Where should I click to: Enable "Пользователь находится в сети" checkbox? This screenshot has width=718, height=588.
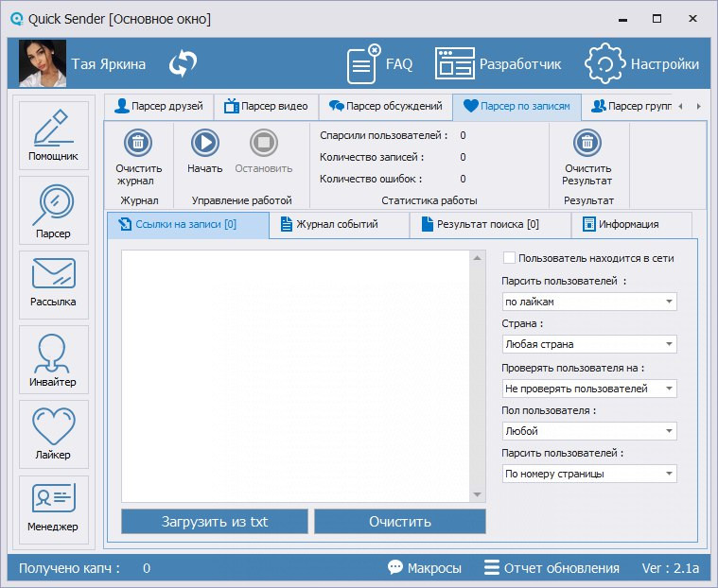[510, 258]
